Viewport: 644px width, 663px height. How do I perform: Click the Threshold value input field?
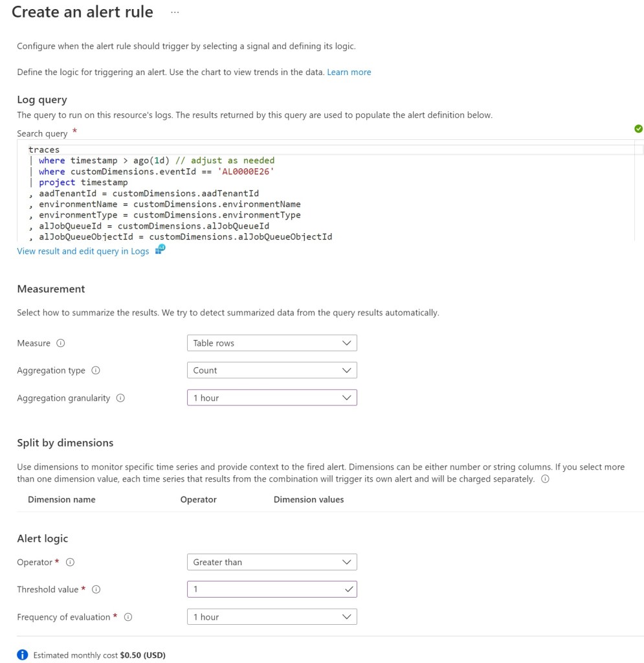tap(265, 590)
